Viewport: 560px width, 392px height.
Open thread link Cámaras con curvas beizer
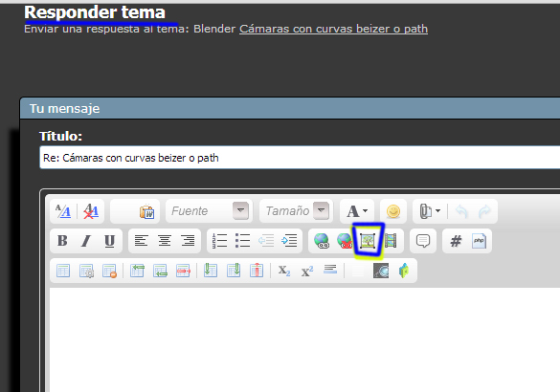pos(333,29)
